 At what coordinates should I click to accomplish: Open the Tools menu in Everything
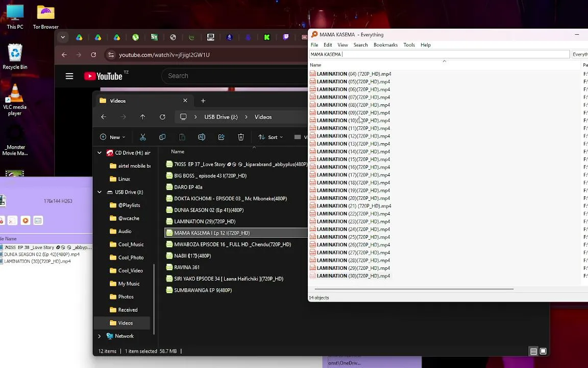coord(409,44)
